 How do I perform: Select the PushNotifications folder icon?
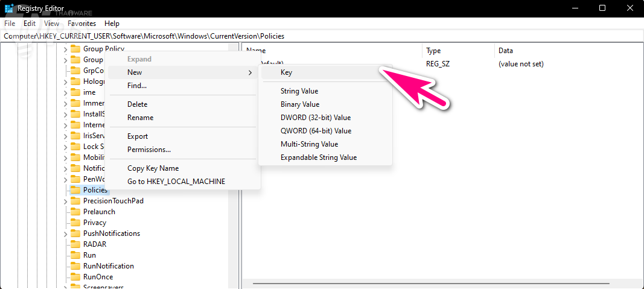[75, 233]
